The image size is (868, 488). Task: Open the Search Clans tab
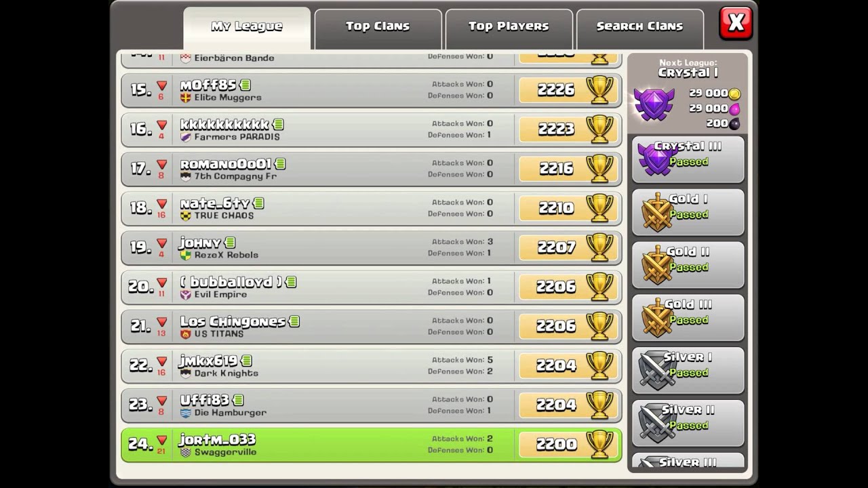coord(639,27)
